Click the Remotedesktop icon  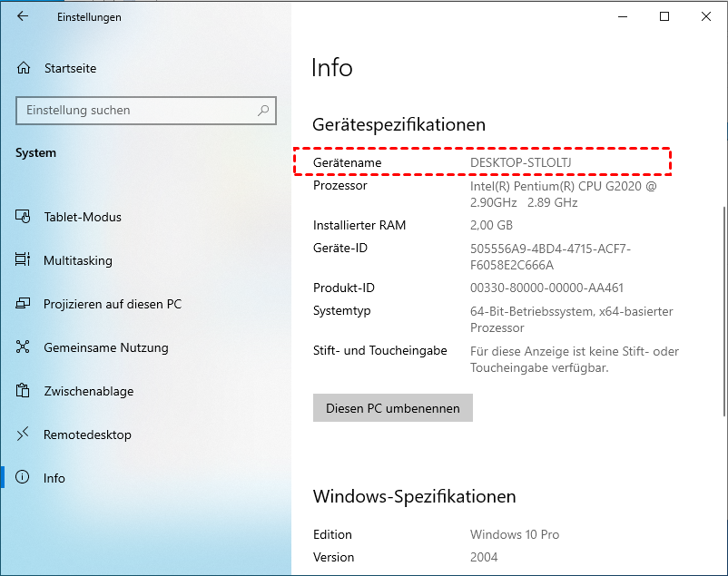(24, 434)
